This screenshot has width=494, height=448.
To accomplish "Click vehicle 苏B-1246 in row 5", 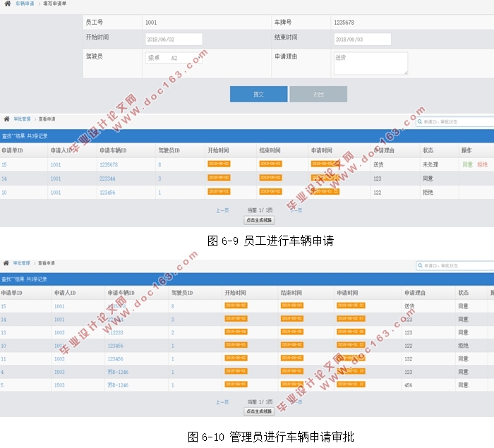I will coord(118,385).
